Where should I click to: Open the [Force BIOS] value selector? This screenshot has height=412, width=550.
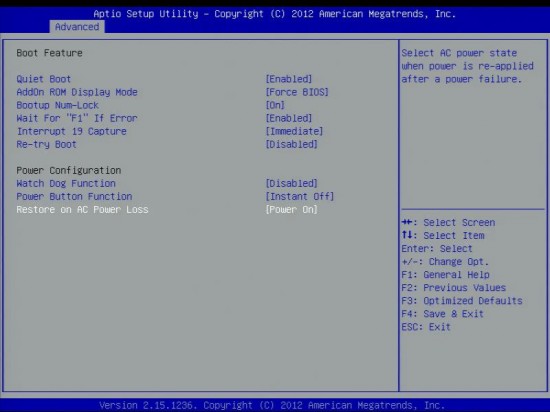pyautogui.click(x=297, y=92)
